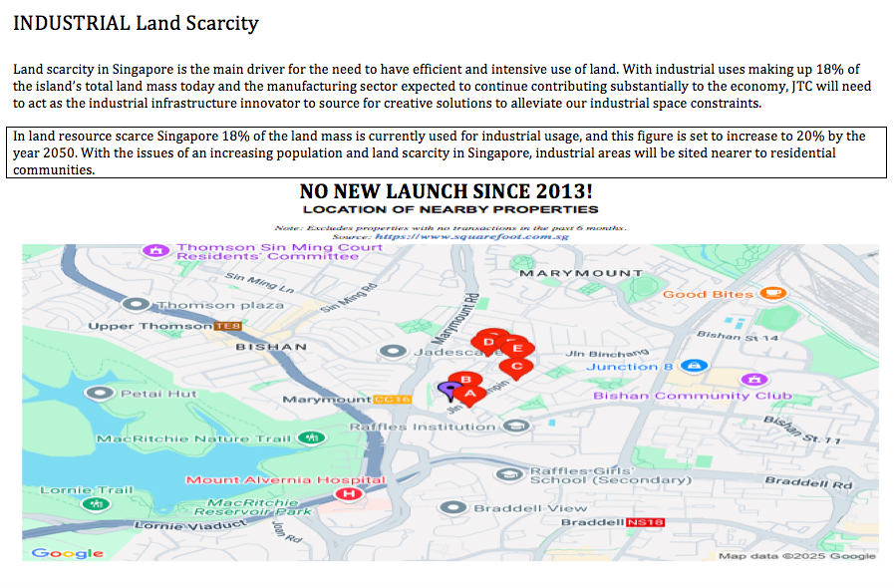Viewport: 894px width, 588px height.
Task: Click the Mount Alvernia Hospital H icon
Action: (x=348, y=493)
